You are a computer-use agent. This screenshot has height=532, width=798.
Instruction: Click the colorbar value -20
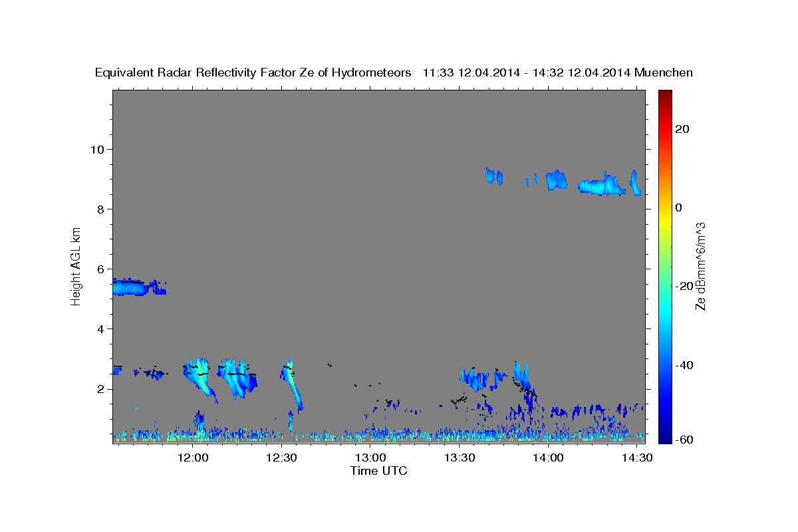point(684,286)
